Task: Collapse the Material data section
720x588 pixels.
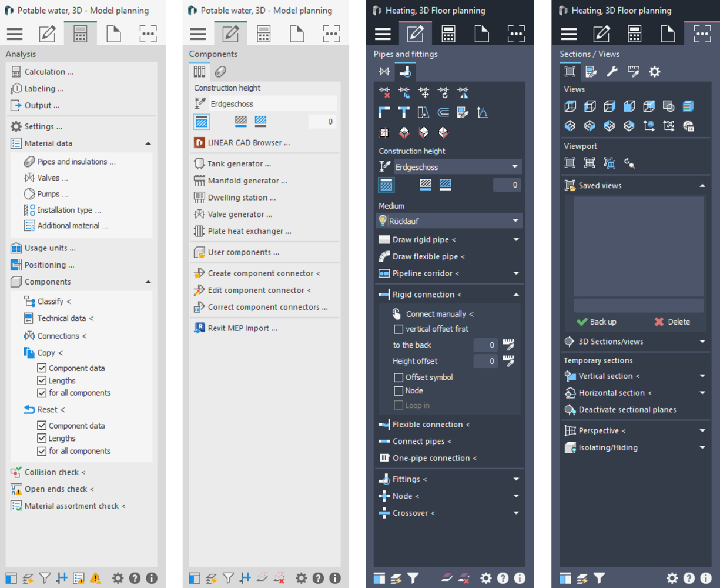Action: (x=148, y=143)
